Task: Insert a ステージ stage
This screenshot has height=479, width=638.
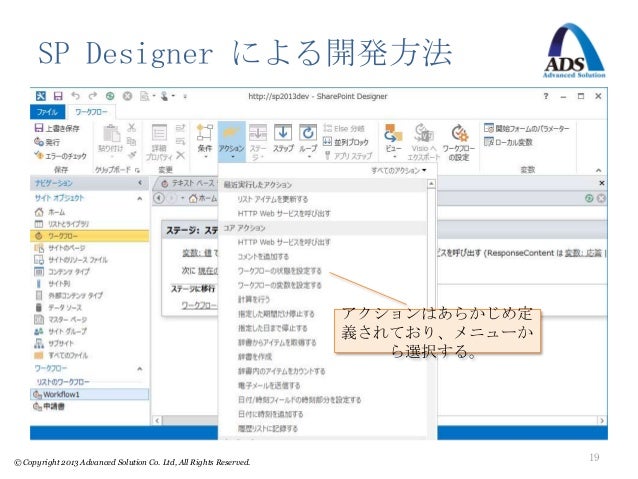Action: pos(258,142)
